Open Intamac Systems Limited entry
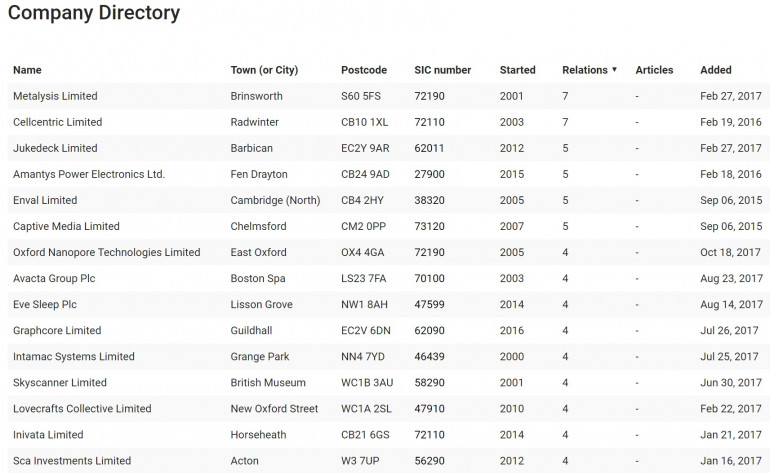This screenshot has width=770, height=473. pyautogui.click(x=74, y=356)
